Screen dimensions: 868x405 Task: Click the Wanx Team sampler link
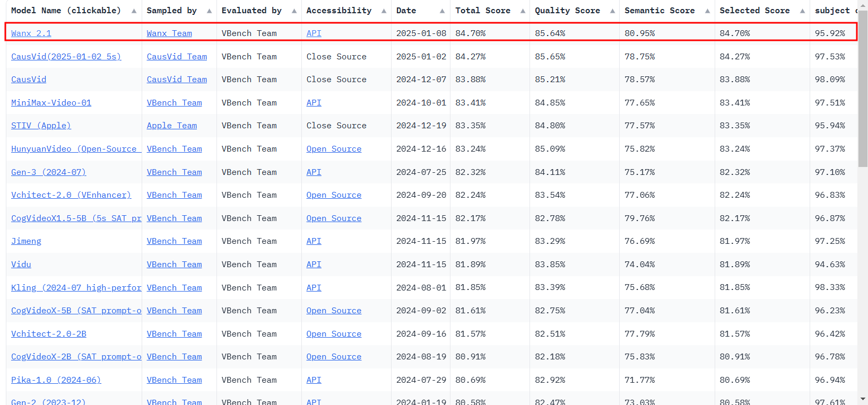[x=169, y=33]
